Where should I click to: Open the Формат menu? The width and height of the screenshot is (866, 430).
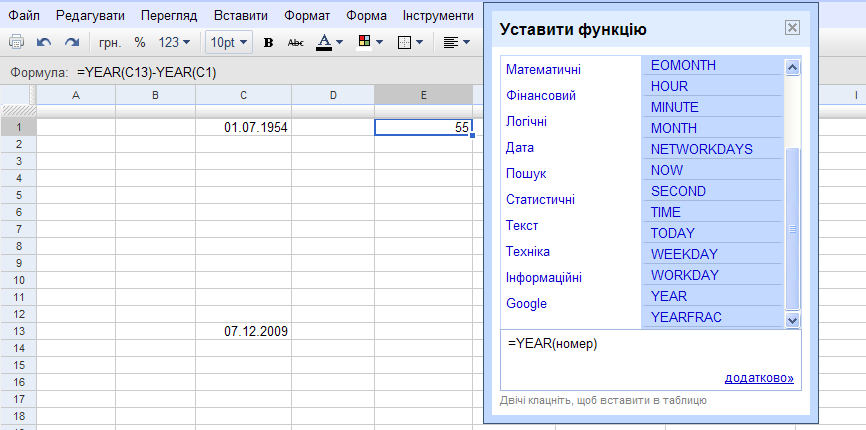point(307,15)
